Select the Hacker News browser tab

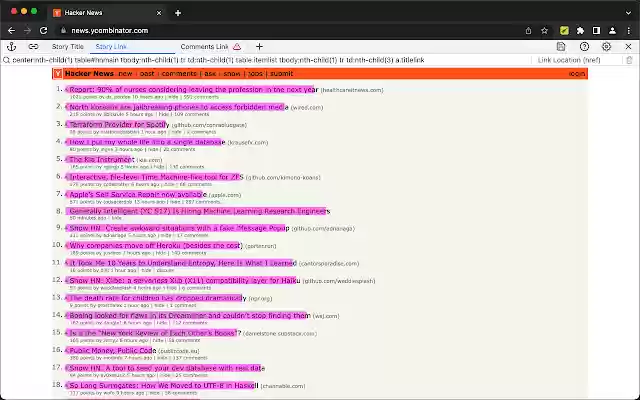(x=107, y=13)
